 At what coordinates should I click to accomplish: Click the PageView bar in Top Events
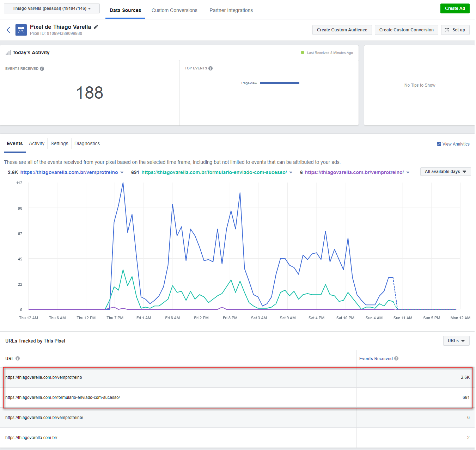pyautogui.click(x=279, y=83)
